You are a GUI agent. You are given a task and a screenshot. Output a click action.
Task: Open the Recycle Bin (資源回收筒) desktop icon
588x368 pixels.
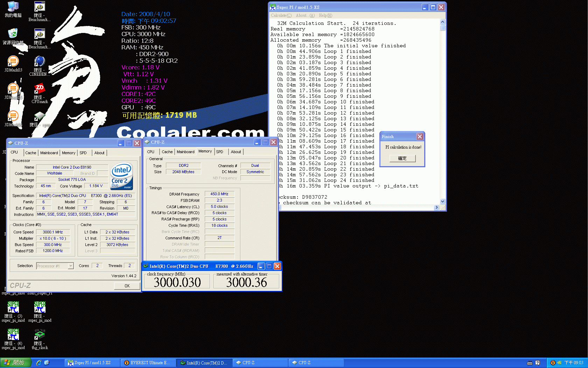click(x=13, y=36)
